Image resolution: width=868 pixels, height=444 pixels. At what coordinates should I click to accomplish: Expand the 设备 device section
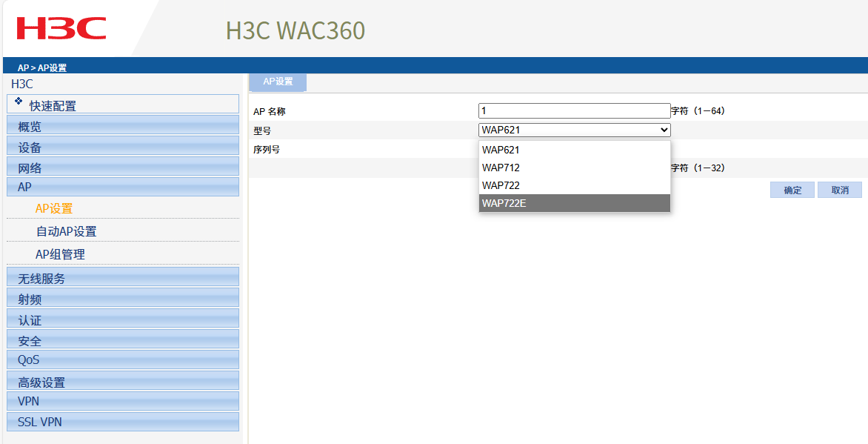123,146
